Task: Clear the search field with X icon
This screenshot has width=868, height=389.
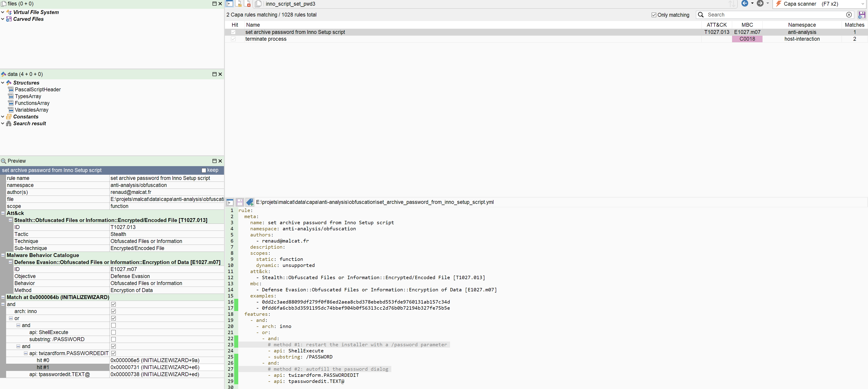Action: tap(849, 15)
